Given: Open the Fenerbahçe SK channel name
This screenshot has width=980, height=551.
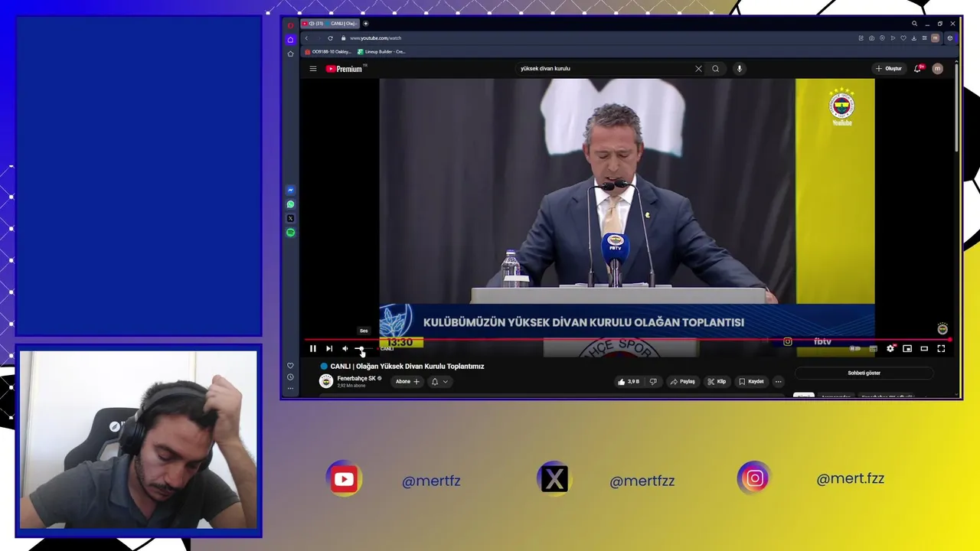Looking at the screenshot, I should pyautogui.click(x=357, y=378).
